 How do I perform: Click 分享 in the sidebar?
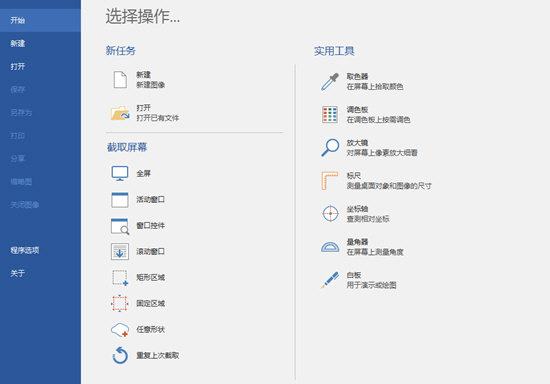coord(40,159)
